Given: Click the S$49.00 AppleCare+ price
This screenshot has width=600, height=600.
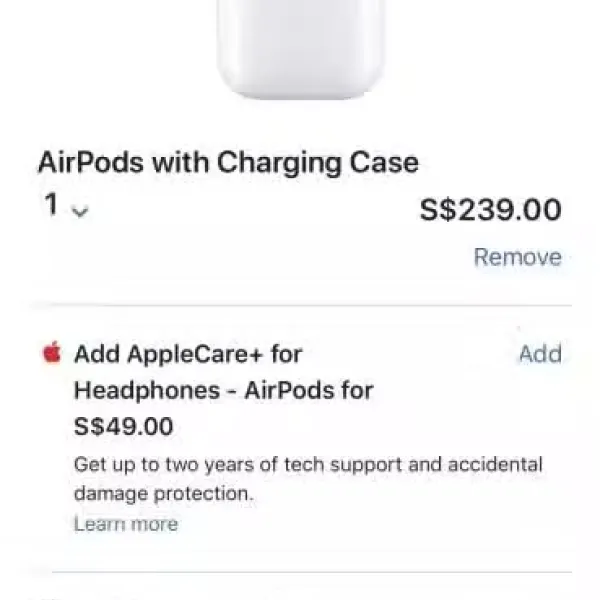Looking at the screenshot, I should pyautogui.click(x=124, y=426).
